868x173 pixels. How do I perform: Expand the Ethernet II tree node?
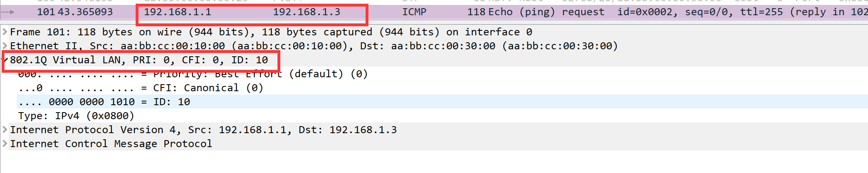coord(5,46)
